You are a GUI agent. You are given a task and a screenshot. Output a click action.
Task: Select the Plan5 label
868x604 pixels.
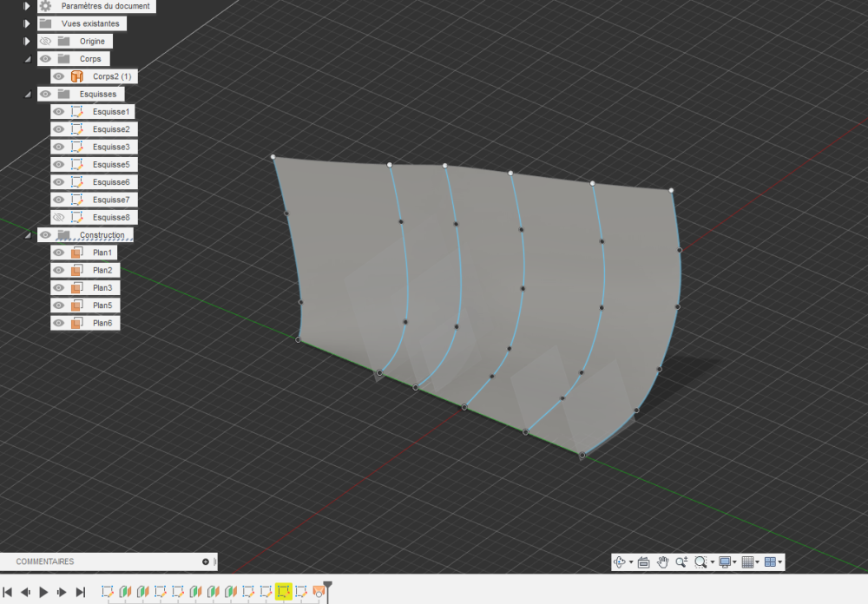tap(102, 305)
